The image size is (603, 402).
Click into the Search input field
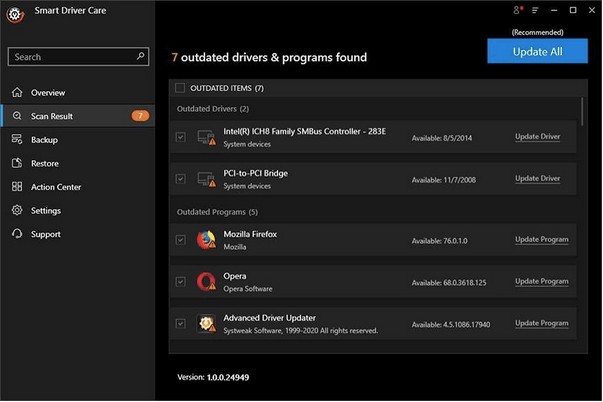[70, 57]
